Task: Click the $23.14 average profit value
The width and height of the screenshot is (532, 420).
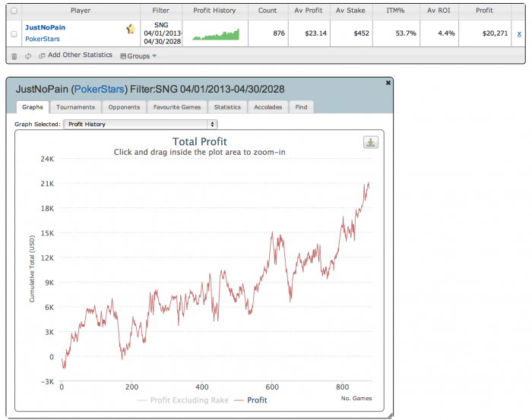Action: point(315,33)
